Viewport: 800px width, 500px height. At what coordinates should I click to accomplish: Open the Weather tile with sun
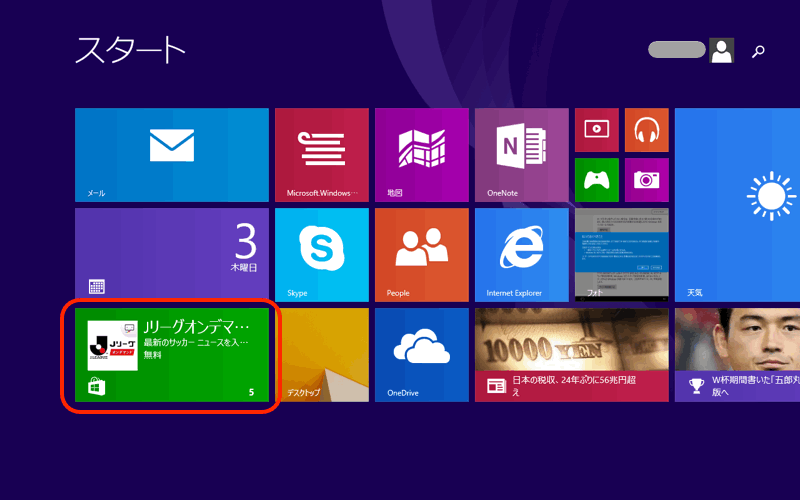[737, 205]
